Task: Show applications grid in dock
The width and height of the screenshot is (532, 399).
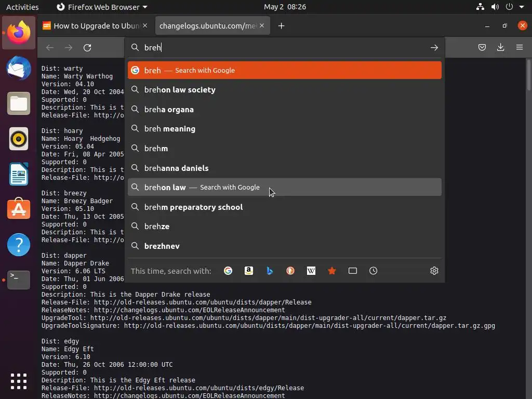Action: 19,381
